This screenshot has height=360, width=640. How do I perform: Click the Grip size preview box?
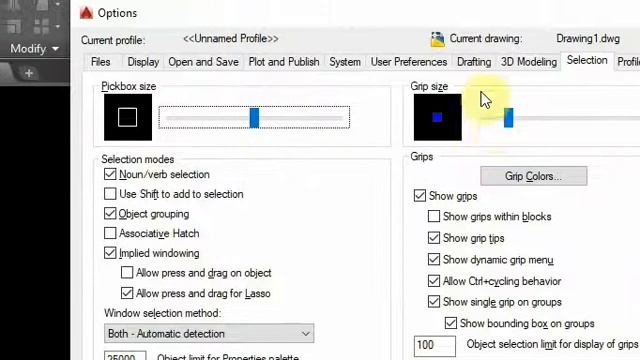(438, 118)
